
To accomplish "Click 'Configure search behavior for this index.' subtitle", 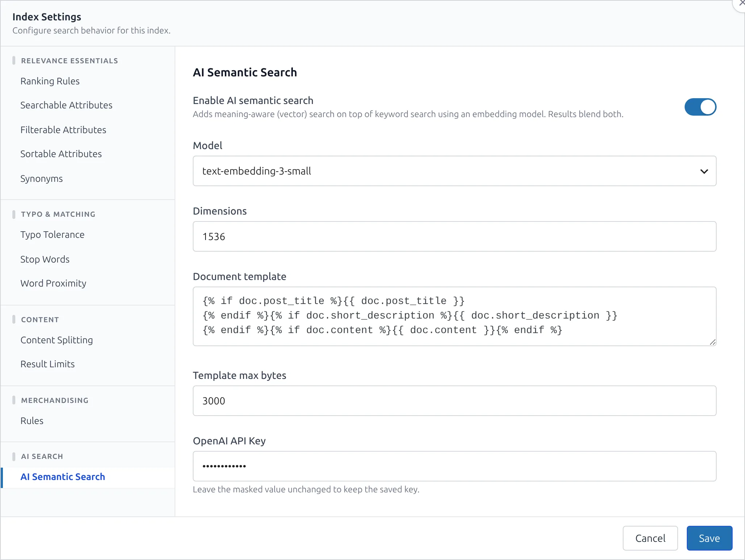I will tap(92, 31).
